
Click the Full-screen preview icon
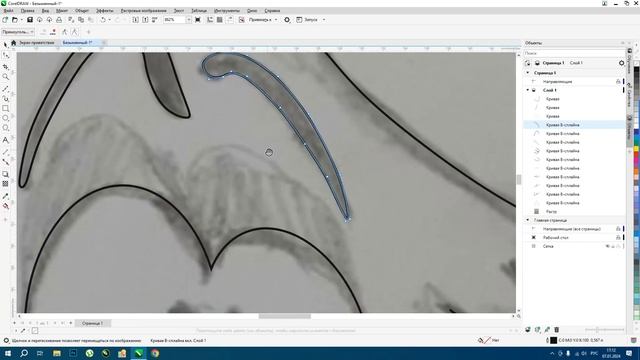pos(198,20)
